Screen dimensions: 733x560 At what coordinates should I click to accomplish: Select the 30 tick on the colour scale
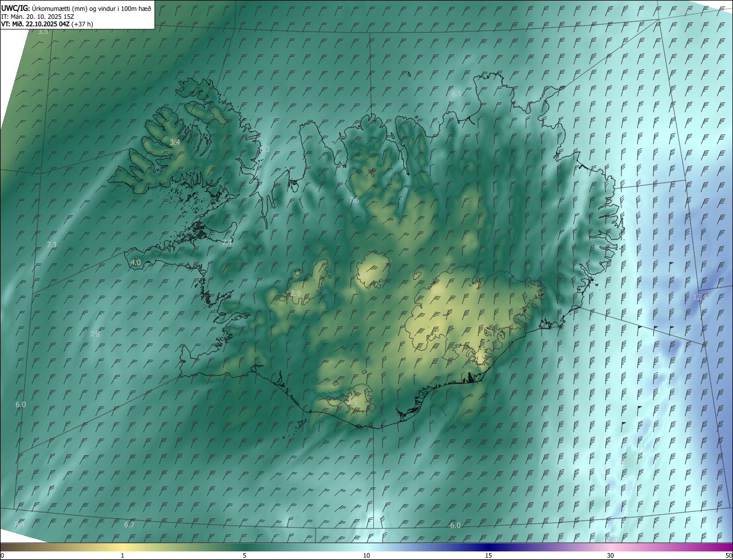point(610,555)
